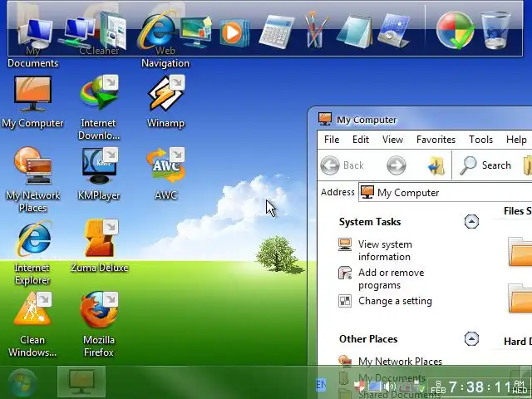The height and width of the screenshot is (399, 532).
Task: Collapse the Other Places panel
Action: [x=471, y=338]
